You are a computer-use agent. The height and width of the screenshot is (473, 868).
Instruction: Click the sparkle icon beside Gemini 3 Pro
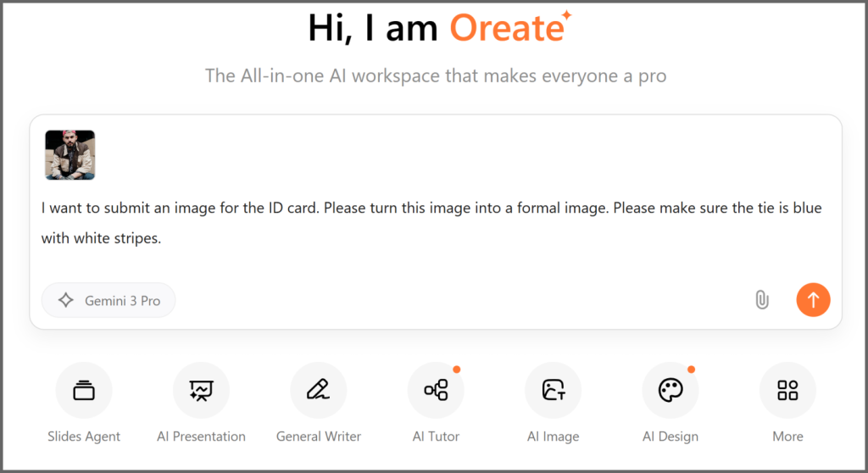tap(66, 300)
